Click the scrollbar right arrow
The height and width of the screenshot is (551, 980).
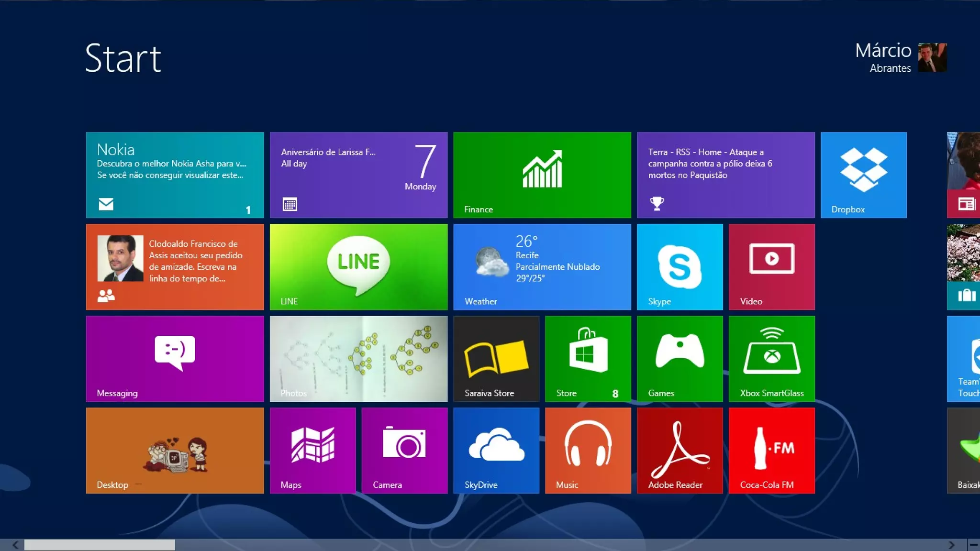pyautogui.click(x=951, y=545)
